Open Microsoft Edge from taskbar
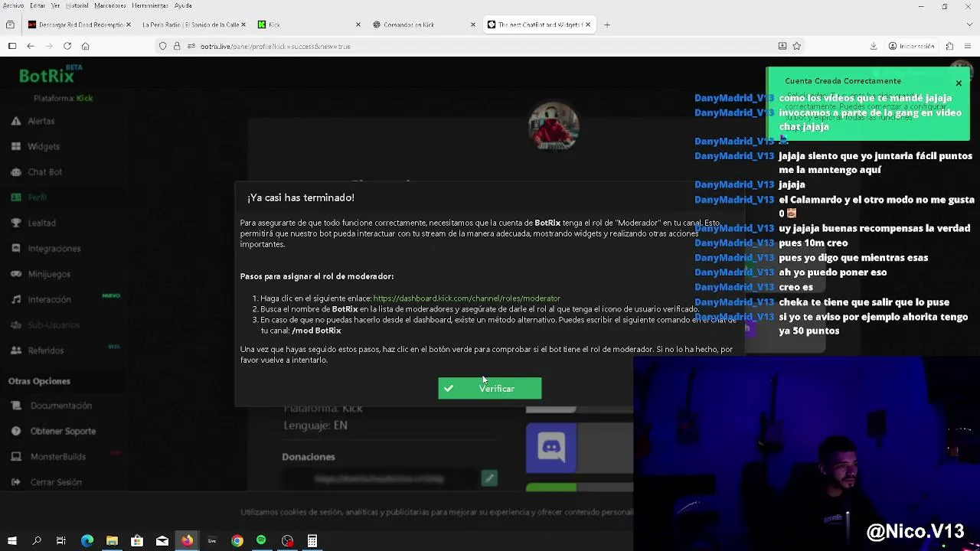980x551 pixels. click(87, 541)
